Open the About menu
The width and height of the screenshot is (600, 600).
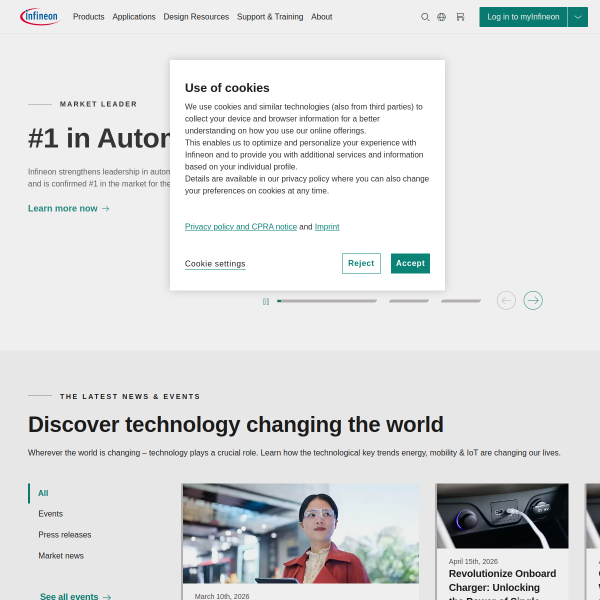pos(321,17)
